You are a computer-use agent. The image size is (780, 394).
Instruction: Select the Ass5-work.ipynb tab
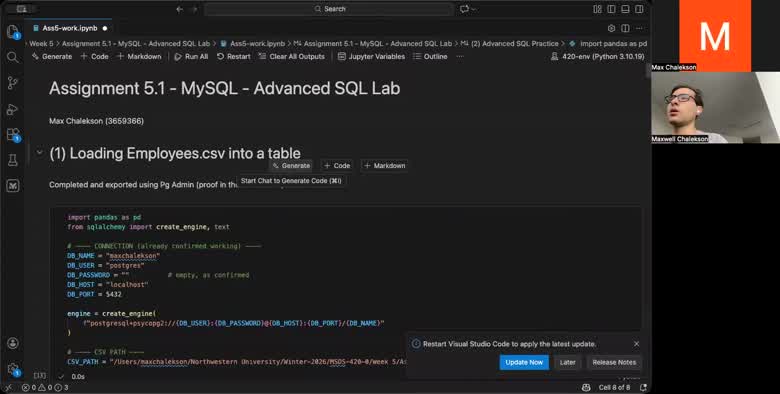[x=70, y=28]
